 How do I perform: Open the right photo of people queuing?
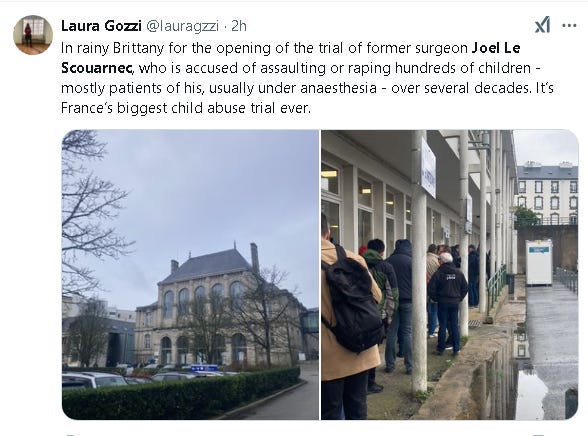tap(450, 274)
